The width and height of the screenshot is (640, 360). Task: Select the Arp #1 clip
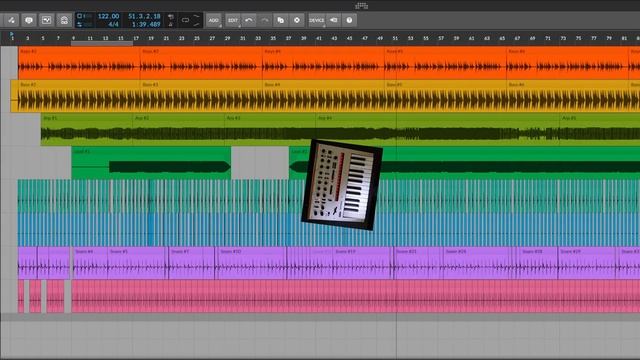(87, 129)
